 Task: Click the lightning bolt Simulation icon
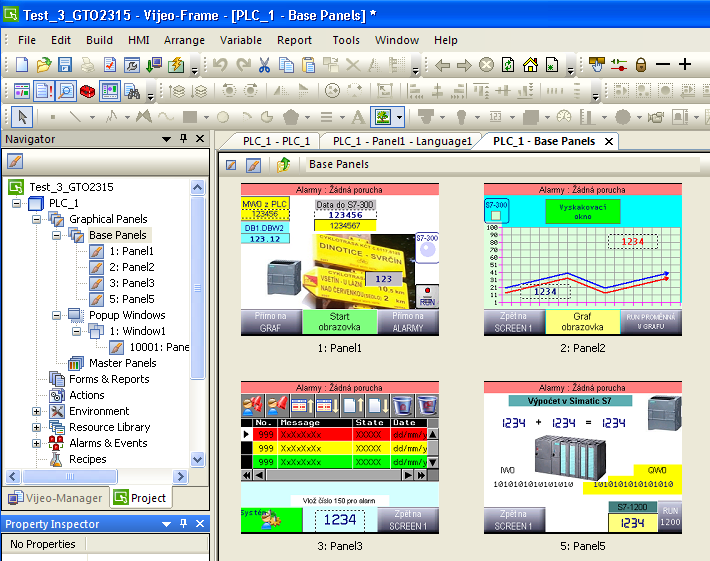176,65
